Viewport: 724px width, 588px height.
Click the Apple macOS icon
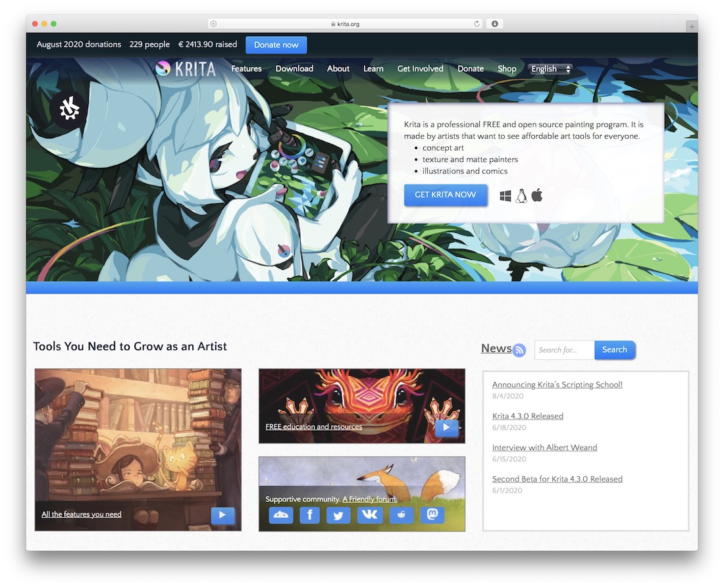coord(536,195)
